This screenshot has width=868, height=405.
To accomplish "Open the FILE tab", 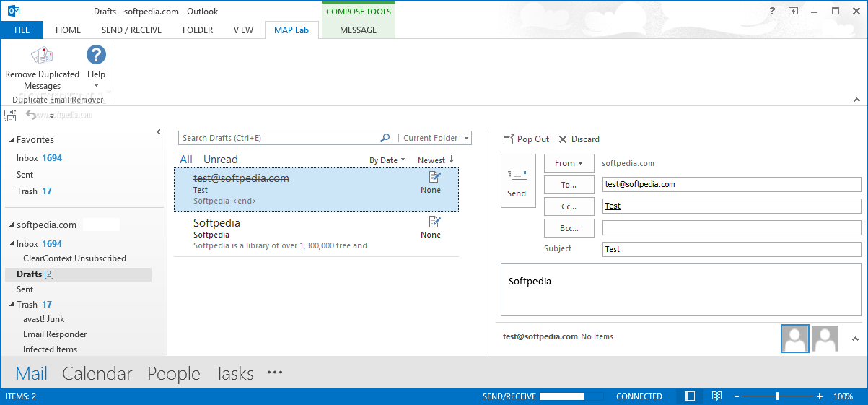I will coord(22,30).
